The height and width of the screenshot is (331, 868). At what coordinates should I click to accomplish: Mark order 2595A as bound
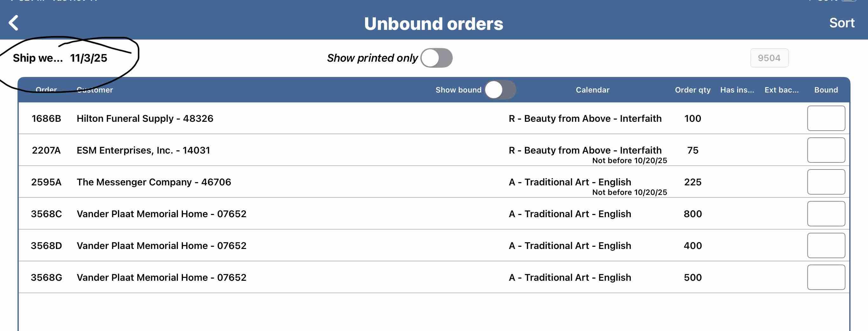tap(826, 182)
